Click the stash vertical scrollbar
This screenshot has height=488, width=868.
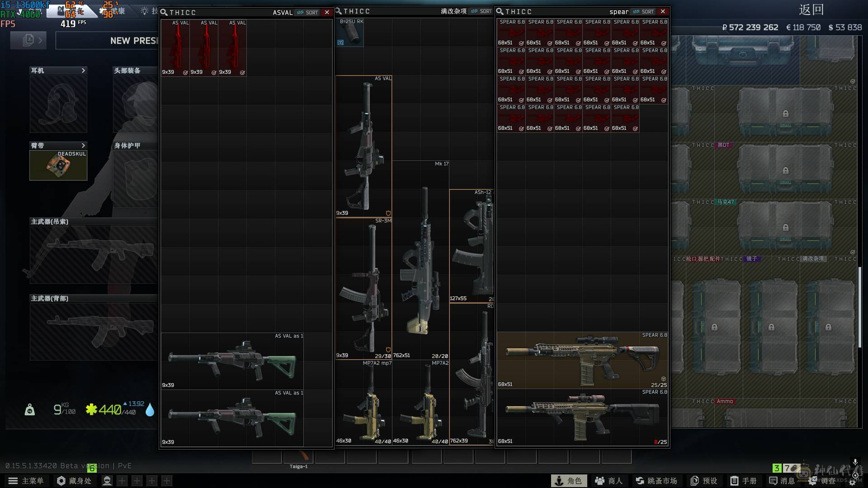click(859, 307)
